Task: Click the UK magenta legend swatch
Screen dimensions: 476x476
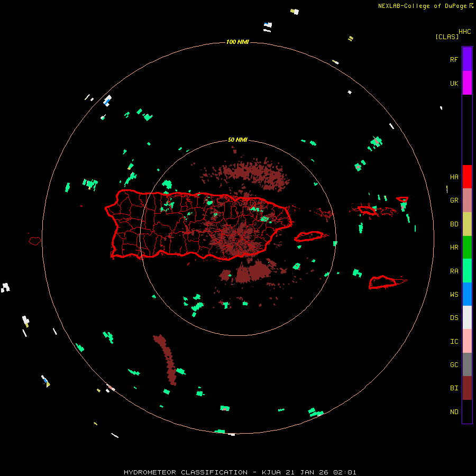Action: pos(467,83)
